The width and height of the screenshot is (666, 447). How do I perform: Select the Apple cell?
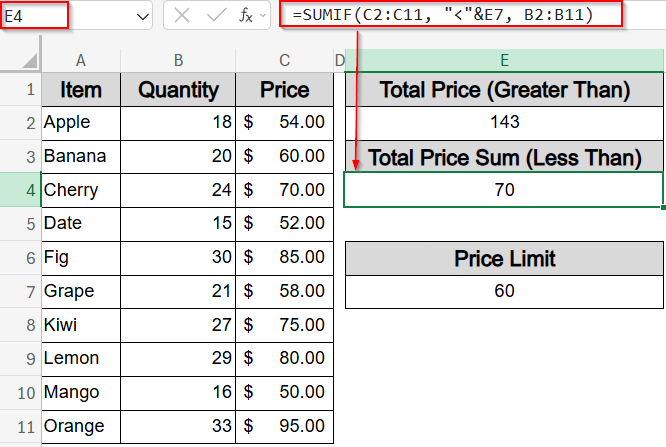(x=81, y=123)
